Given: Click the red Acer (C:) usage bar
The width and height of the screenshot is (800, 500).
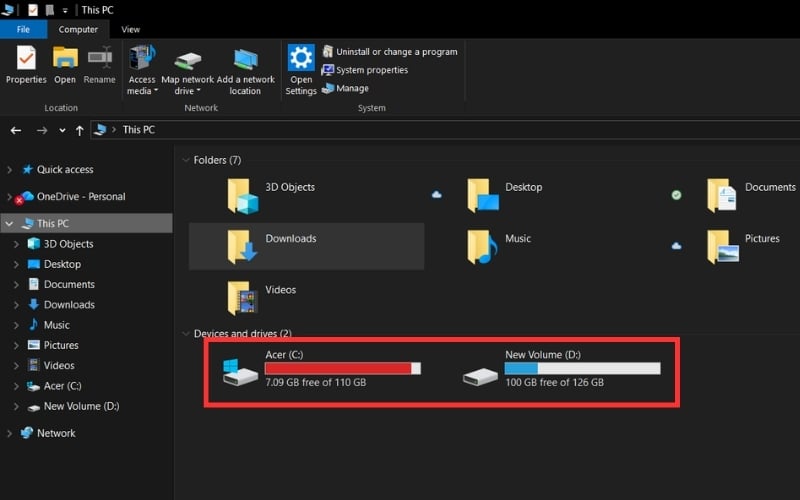Looking at the screenshot, I should [343, 368].
